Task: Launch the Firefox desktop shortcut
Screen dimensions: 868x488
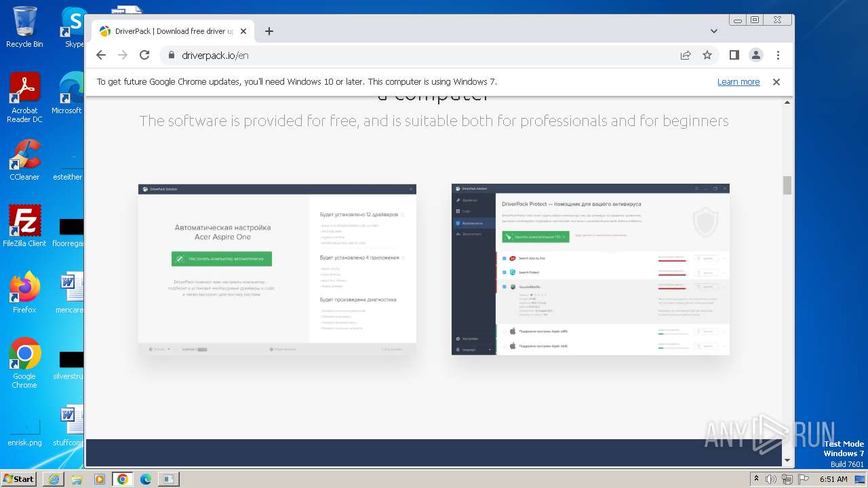Action: 24,293
